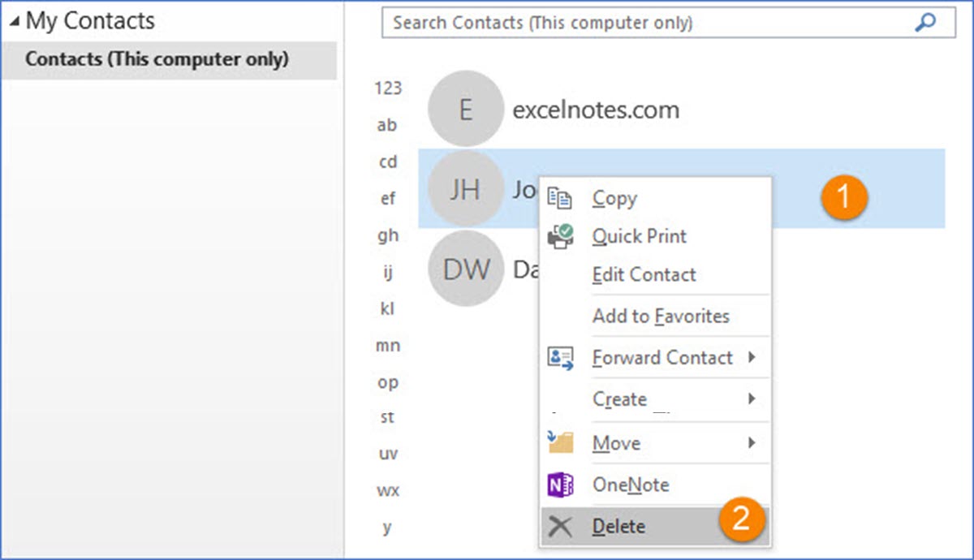Click Delete in the context menu
974x560 pixels.
tap(619, 526)
